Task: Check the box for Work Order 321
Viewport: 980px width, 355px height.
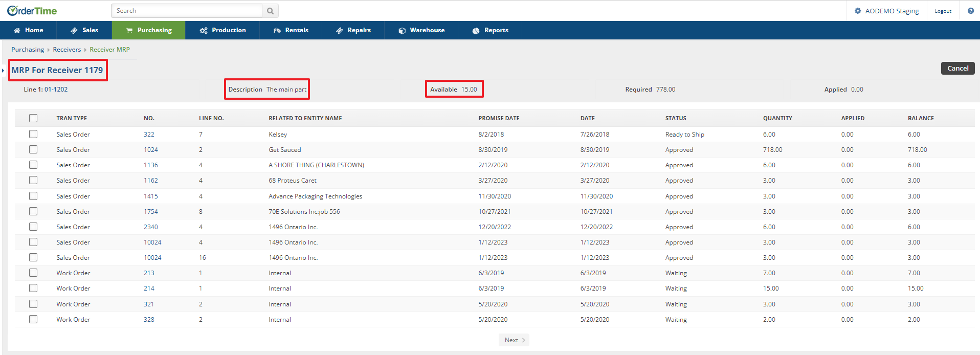Action: 33,304
